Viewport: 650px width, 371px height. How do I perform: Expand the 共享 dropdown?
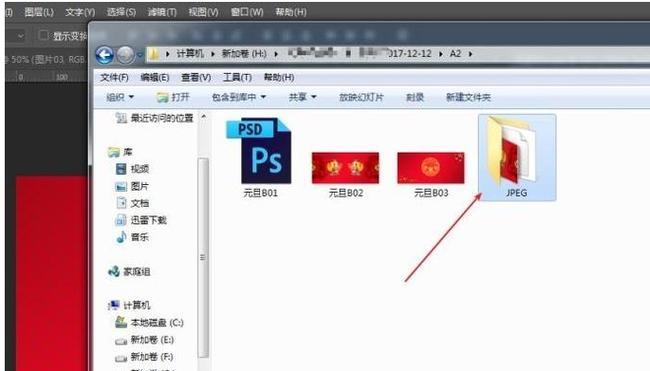[303, 97]
